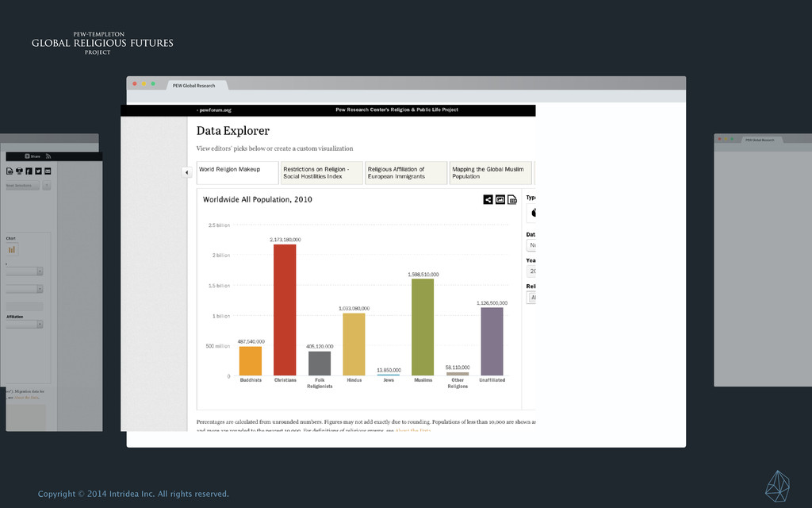Viewport: 812px width, 508px height.
Task: Click the 1,033,080,000 value label
Action: (354, 309)
